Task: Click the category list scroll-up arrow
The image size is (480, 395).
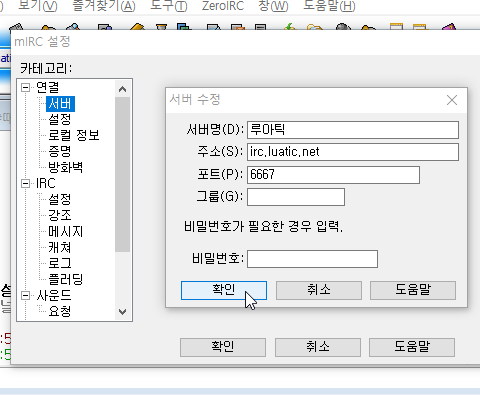Action: point(122,89)
